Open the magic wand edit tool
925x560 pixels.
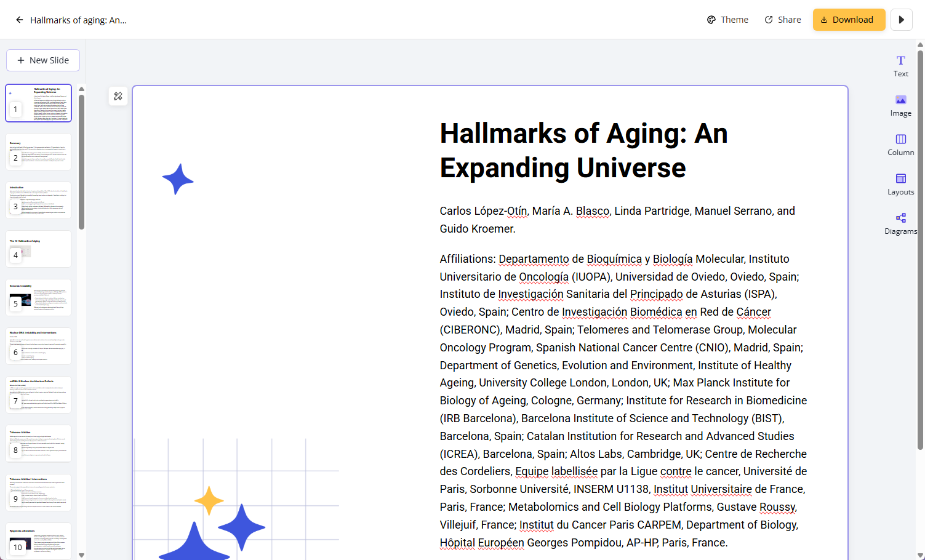(118, 96)
